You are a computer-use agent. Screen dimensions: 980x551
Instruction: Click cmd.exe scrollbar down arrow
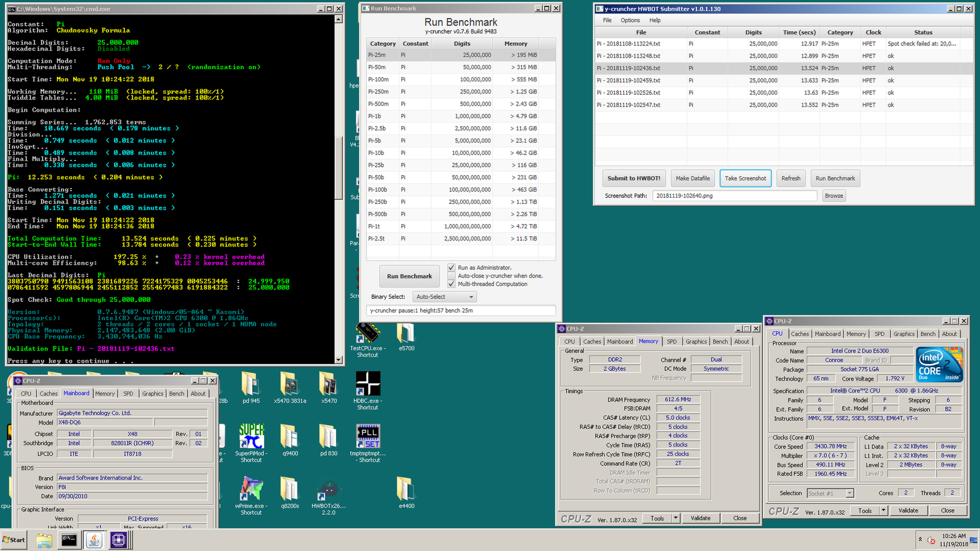coord(338,360)
